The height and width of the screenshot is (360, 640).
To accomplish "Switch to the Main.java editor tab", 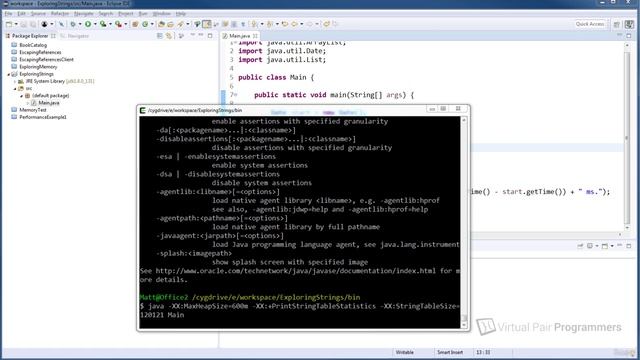I will pos(239,36).
